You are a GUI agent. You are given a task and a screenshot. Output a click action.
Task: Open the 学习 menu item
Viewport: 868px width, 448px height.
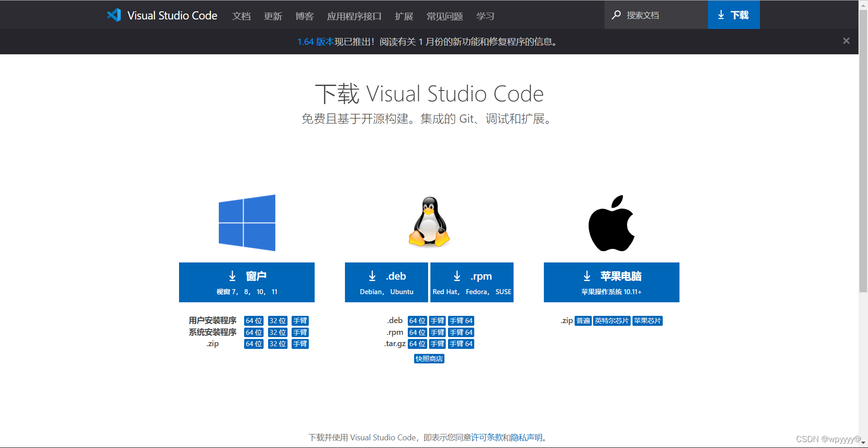click(x=486, y=16)
